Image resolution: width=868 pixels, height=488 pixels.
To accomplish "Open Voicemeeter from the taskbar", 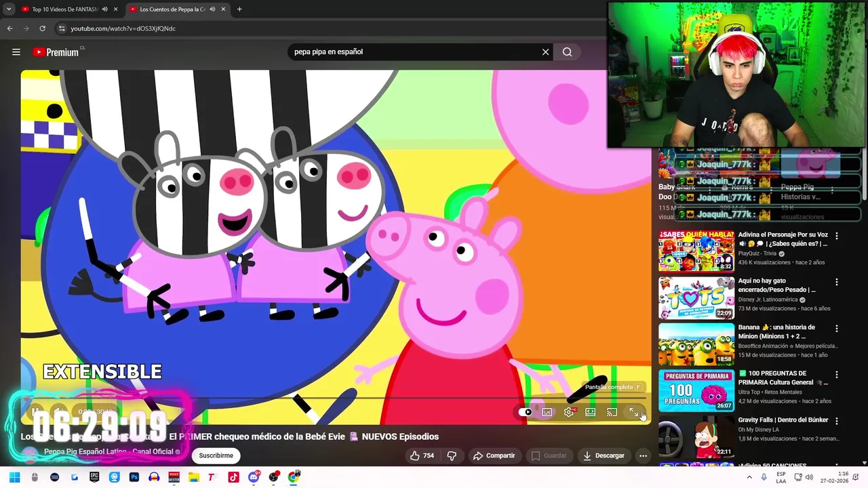I will [x=174, y=477].
